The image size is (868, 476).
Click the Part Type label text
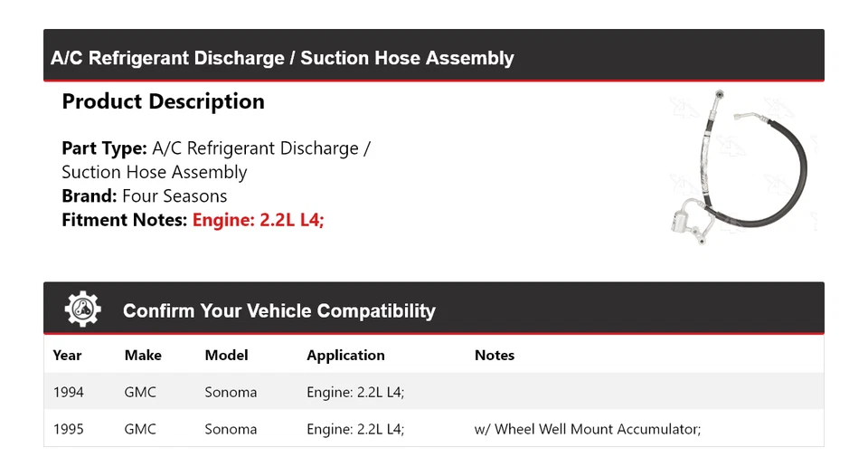click(x=104, y=148)
